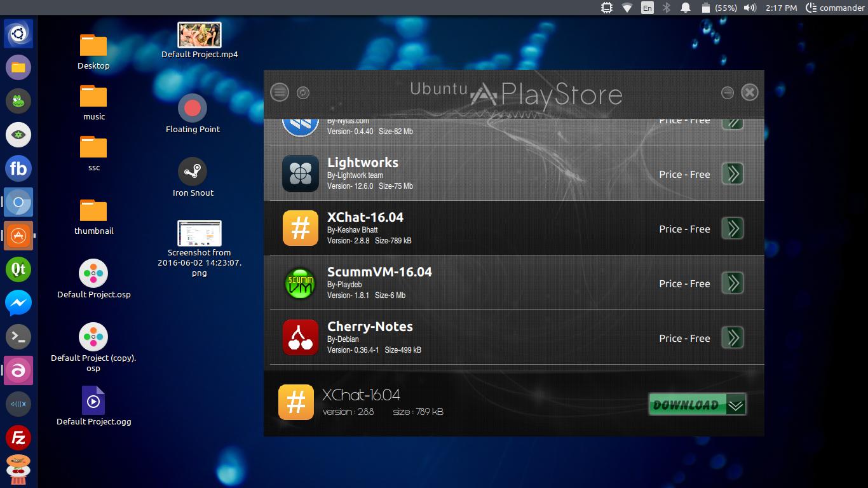This screenshot has width=868, height=488.
Task: Launch Qt Creator from the dock
Action: point(18,269)
